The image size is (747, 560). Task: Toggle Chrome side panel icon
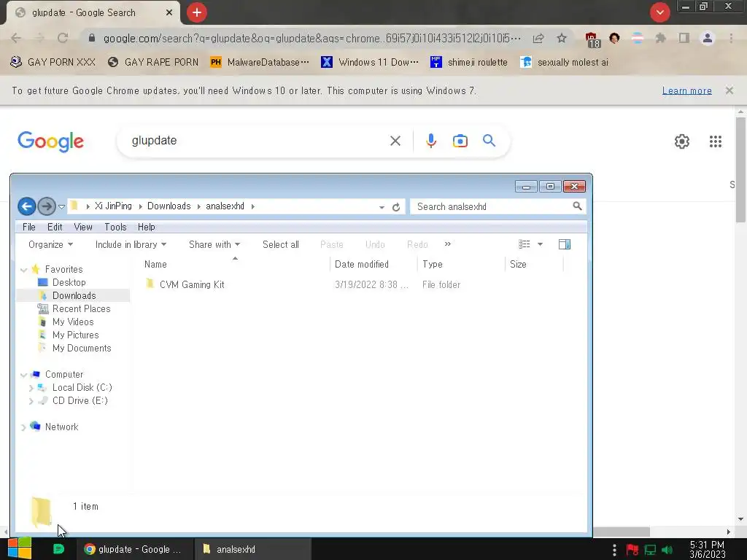tap(684, 38)
